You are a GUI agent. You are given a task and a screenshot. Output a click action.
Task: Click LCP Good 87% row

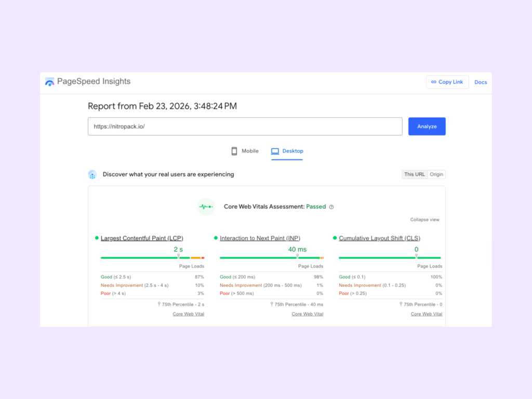pos(152,277)
